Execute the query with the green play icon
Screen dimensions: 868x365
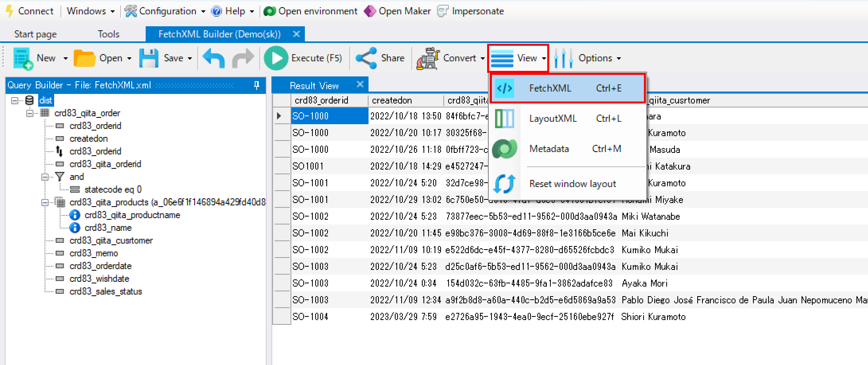(277, 58)
